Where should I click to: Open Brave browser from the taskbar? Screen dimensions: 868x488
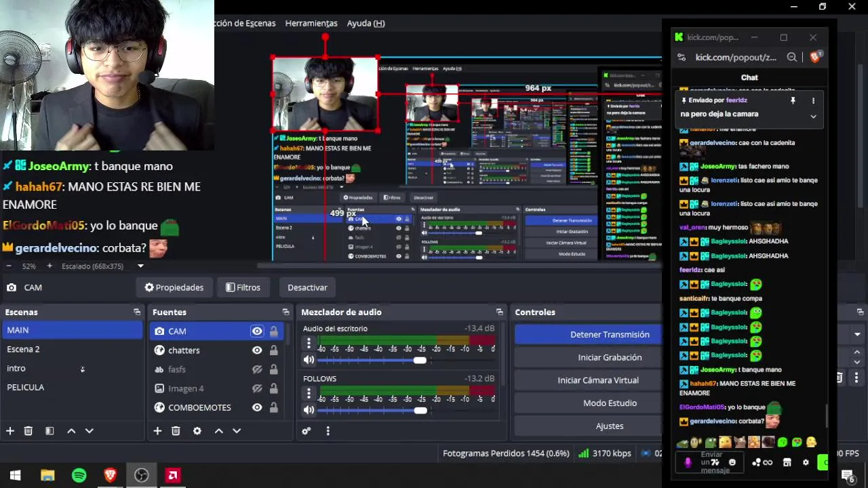(x=110, y=475)
